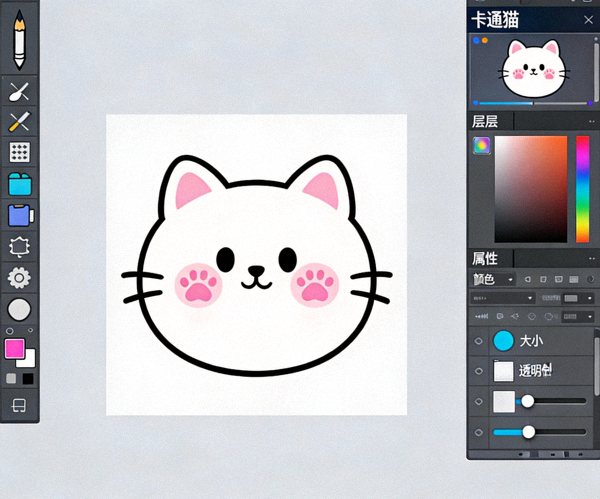Pick the small black swatch
Screen dimensions: 600x499
pyautogui.click(x=28, y=379)
